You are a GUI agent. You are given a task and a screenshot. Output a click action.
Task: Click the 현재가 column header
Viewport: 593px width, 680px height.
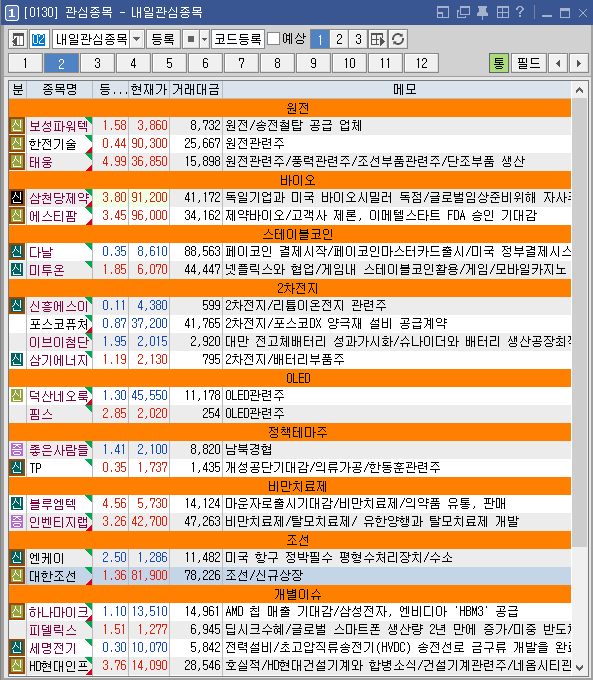(149, 90)
